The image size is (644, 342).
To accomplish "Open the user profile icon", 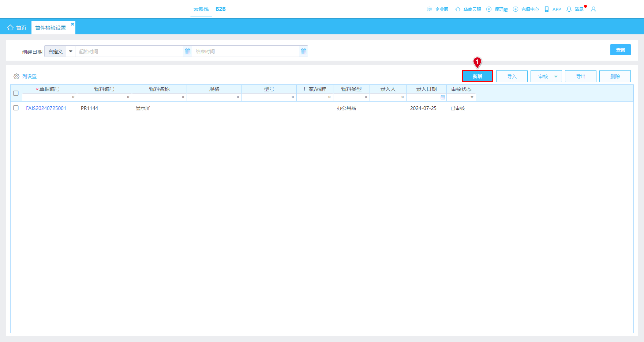I will [x=594, y=9].
